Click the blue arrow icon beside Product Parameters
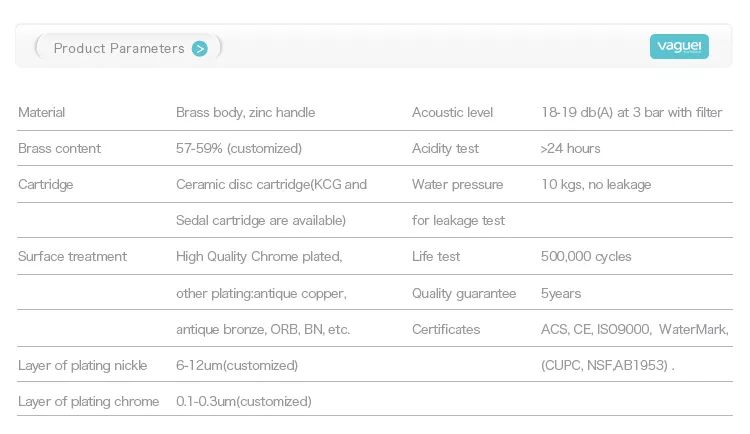The image size is (750, 434). pyautogui.click(x=199, y=48)
